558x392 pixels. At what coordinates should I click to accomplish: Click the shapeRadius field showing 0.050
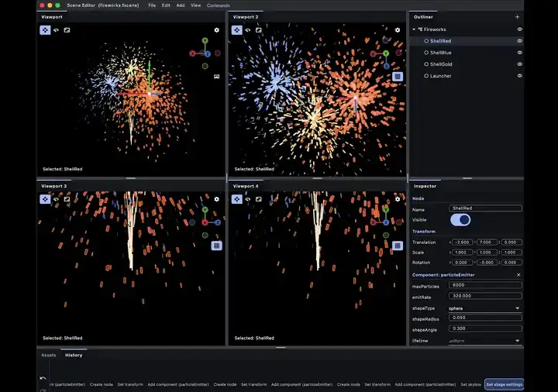pos(485,318)
